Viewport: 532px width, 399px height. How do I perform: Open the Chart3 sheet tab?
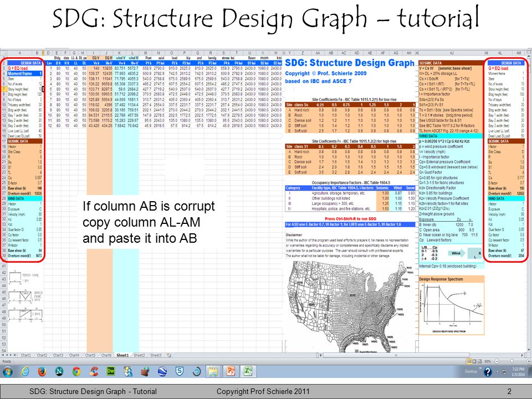[58, 355]
